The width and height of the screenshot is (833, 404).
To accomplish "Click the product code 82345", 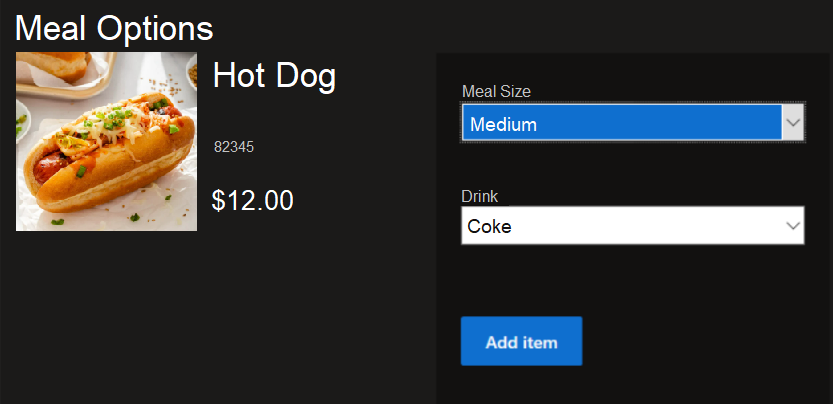I will (234, 147).
